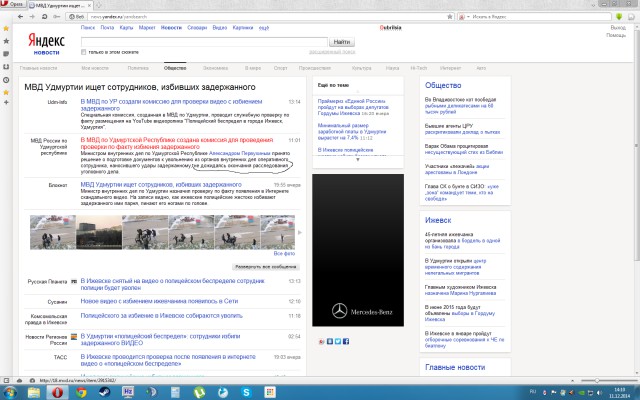Viewport: 640px width, 400px height.
Task: Open the Windows Start menu
Action: pos(9,393)
